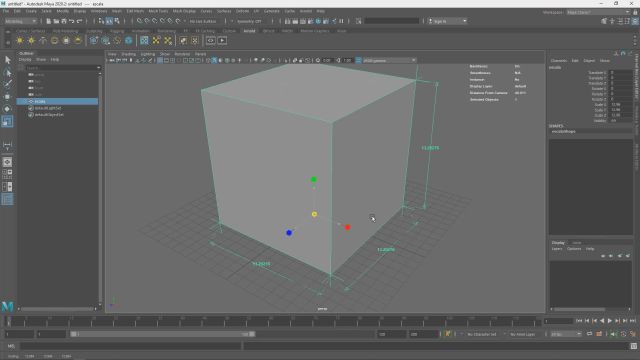Adjust the playback range slider handle
This screenshot has width=640, height=360.
point(252,334)
